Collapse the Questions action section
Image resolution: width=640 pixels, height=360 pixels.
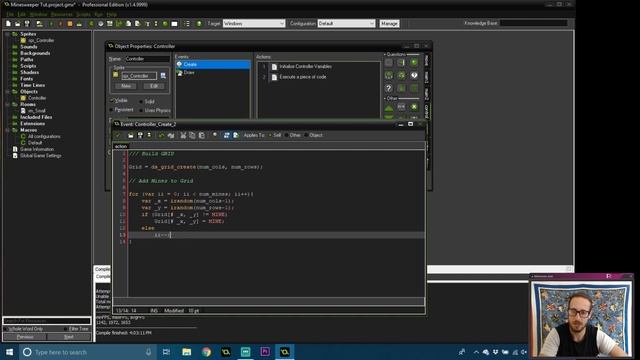coord(384,54)
